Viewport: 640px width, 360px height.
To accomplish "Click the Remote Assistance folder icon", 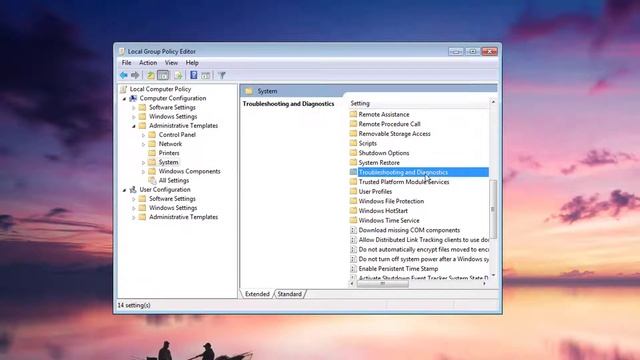I will pos(353,114).
